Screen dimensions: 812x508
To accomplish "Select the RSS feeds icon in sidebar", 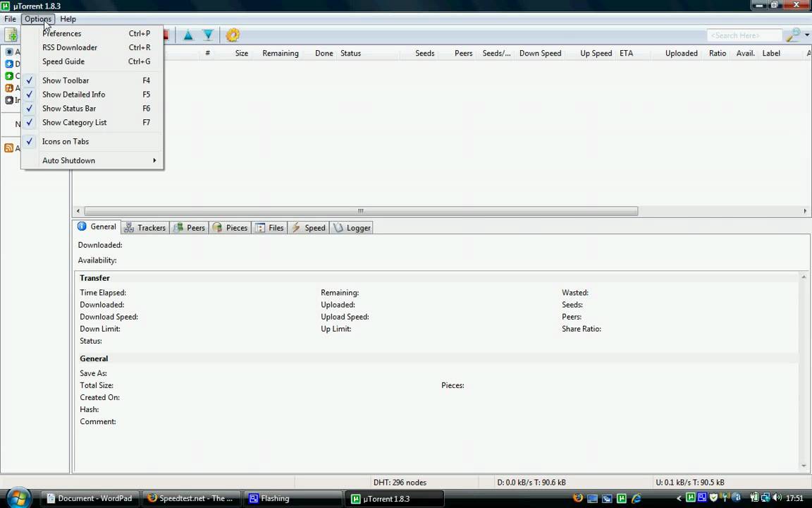I will 8,148.
